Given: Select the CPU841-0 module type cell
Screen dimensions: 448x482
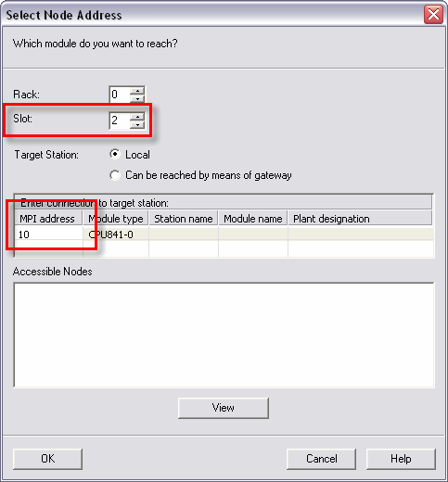Looking at the screenshot, I should point(116,235).
